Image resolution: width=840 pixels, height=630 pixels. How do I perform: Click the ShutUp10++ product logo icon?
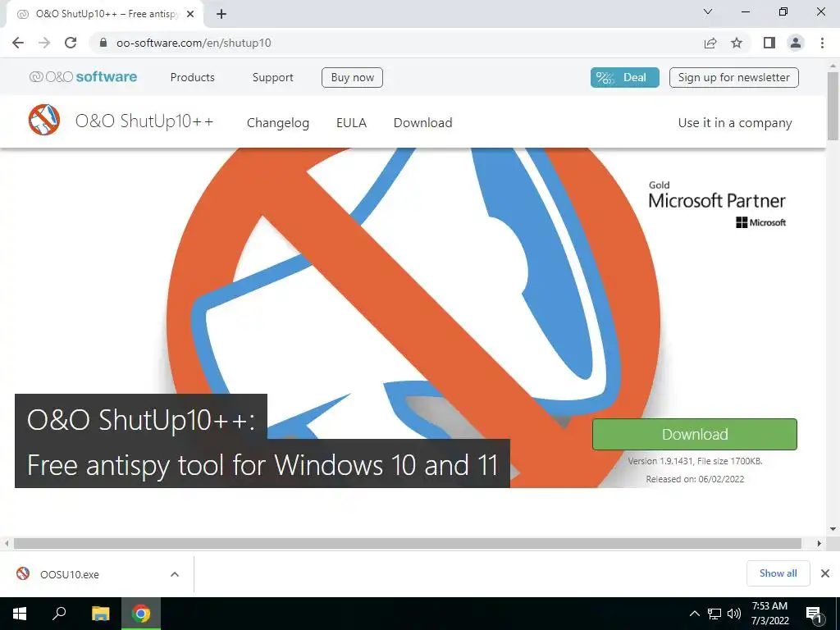[x=44, y=120]
